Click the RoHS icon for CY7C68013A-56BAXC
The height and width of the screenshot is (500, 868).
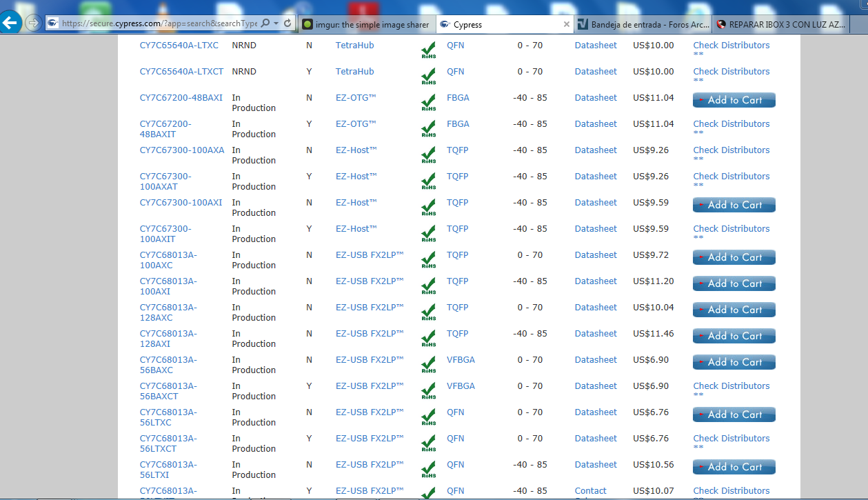(x=428, y=365)
